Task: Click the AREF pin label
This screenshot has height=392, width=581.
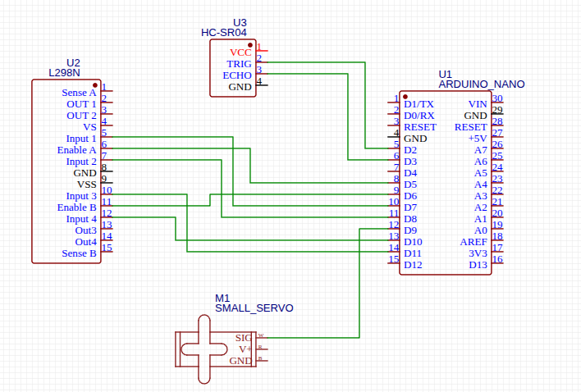Action: (473, 242)
